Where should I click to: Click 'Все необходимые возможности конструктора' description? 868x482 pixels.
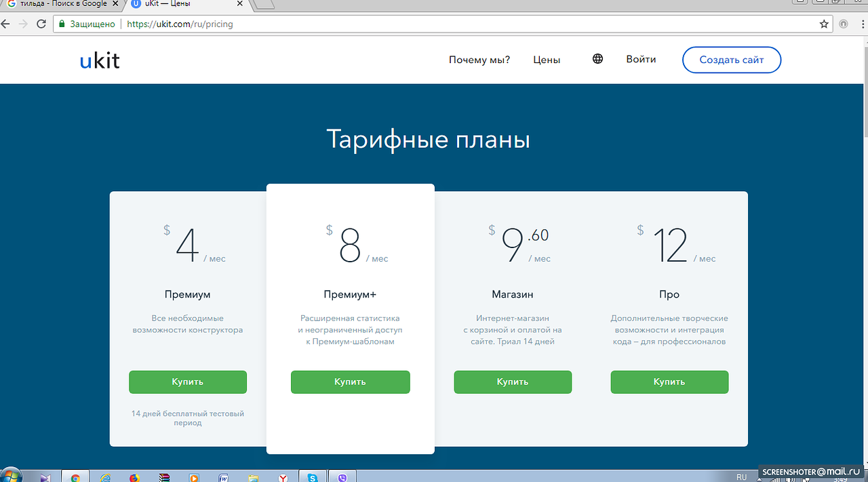[x=188, y=324]
